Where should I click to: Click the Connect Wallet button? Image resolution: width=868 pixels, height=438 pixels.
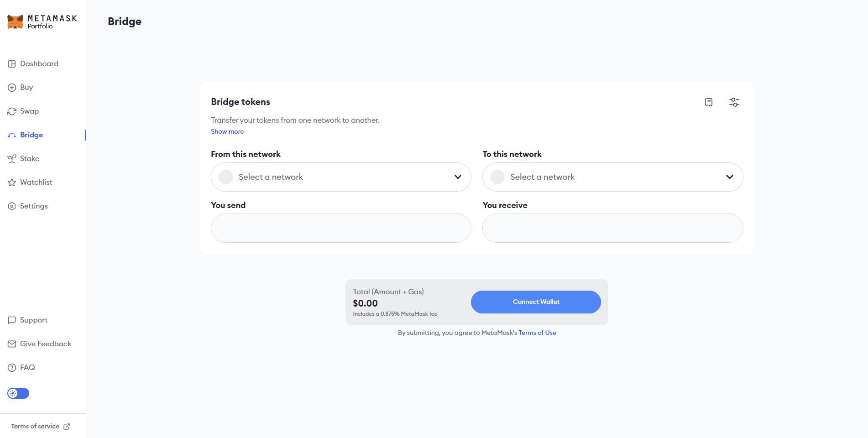tap(536, 302)
